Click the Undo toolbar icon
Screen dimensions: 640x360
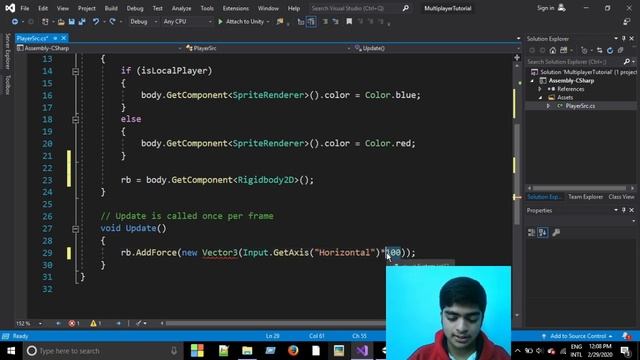[x=96, y=22]
